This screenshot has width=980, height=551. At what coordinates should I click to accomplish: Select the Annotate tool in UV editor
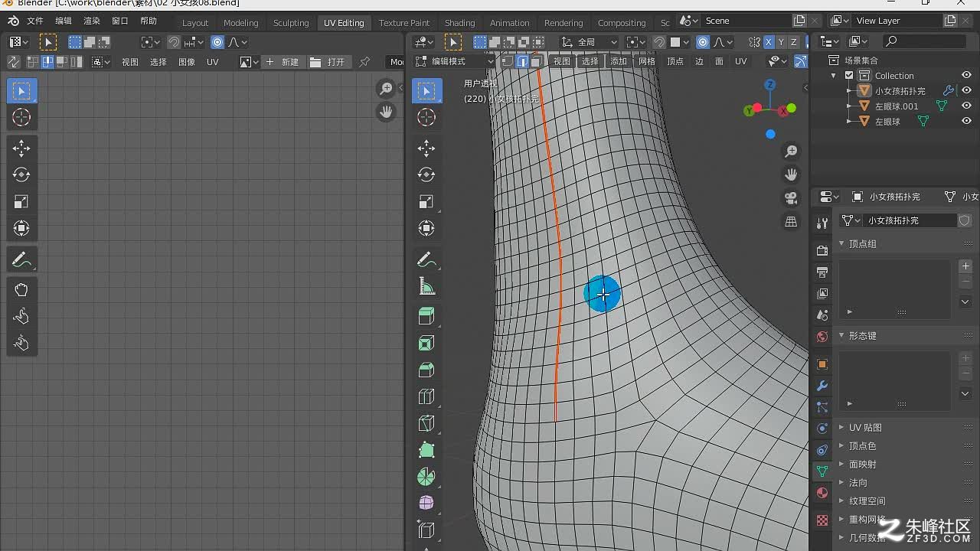click(x=21, y=259)
